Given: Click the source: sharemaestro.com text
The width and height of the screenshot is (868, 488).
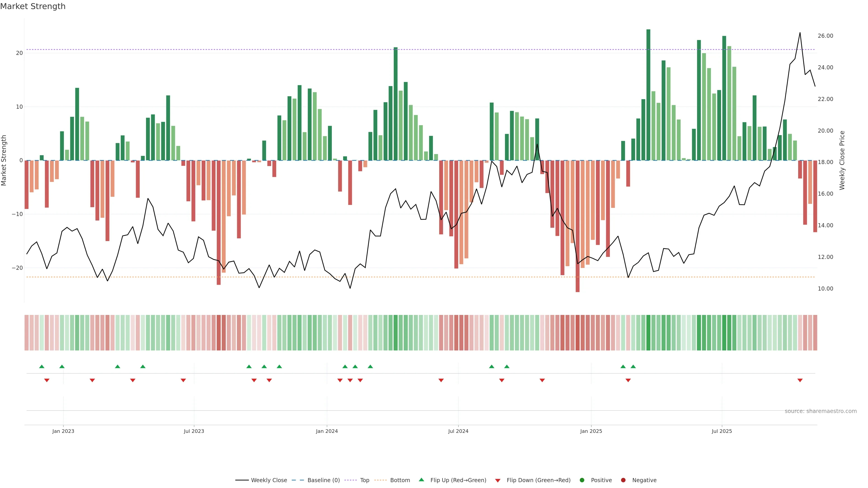Looking at the screenshot, I should pos(821,411).
